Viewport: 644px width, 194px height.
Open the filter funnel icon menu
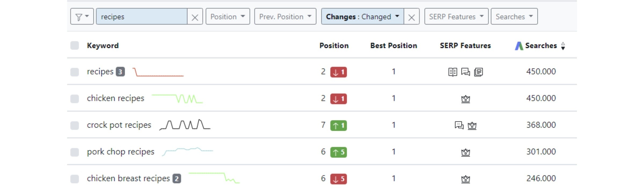point(82,17)
